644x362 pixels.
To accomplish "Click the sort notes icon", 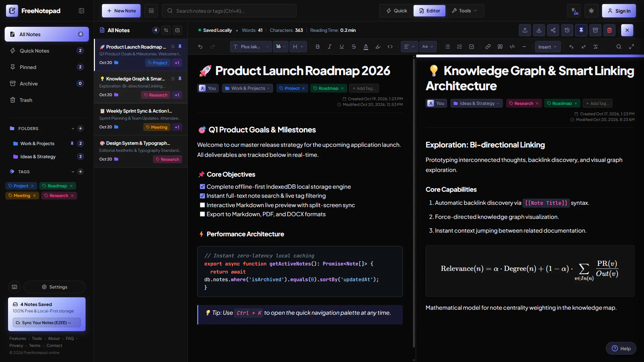I will (x=166, y=30).
